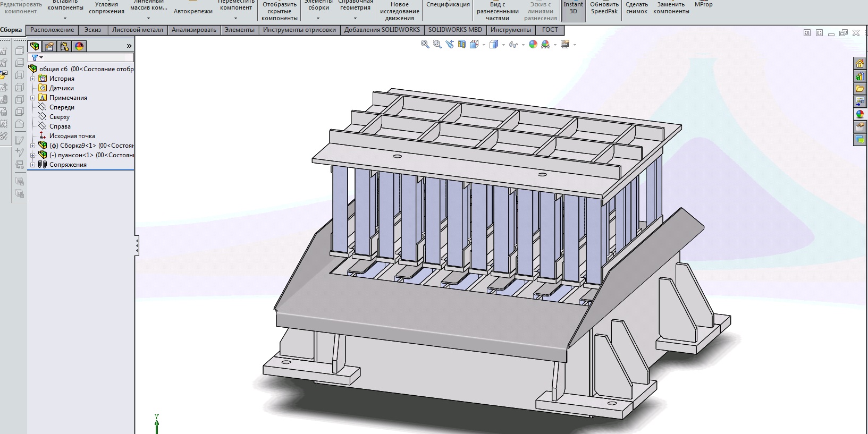Open the View Orientation tool

pyautogui.click(x=474, y=45)
